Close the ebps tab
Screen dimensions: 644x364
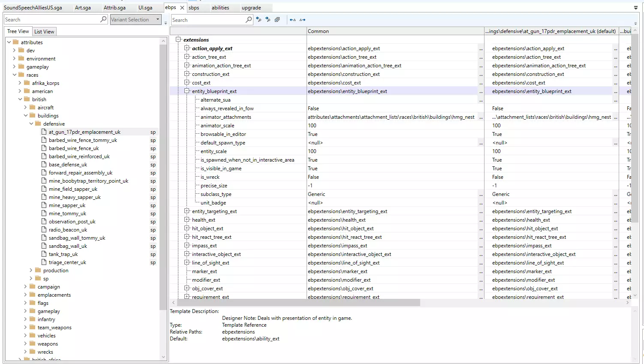[182, 8]
